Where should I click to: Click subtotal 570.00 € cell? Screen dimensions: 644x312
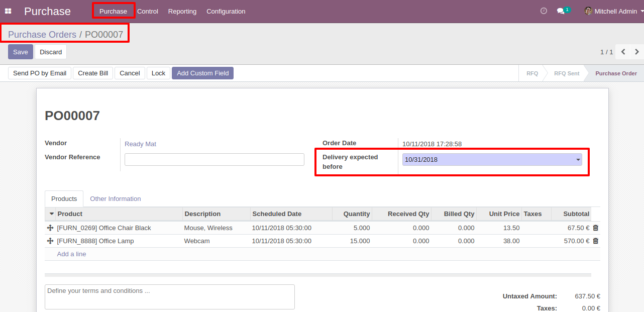(571, 241)
